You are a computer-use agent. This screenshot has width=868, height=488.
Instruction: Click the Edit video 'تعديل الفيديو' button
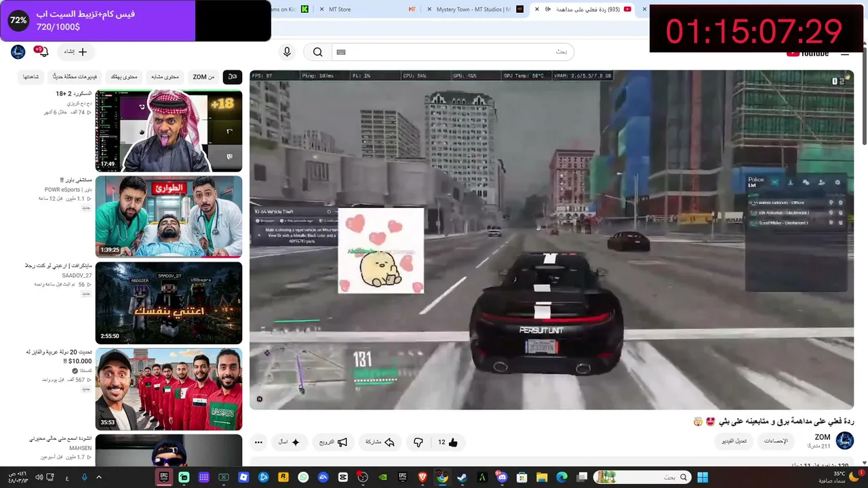734,441
